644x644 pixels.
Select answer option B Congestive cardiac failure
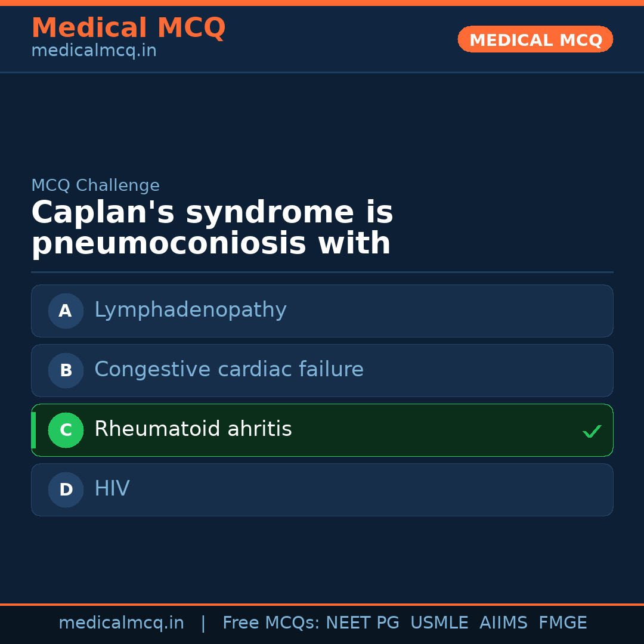tap(322, 370)
